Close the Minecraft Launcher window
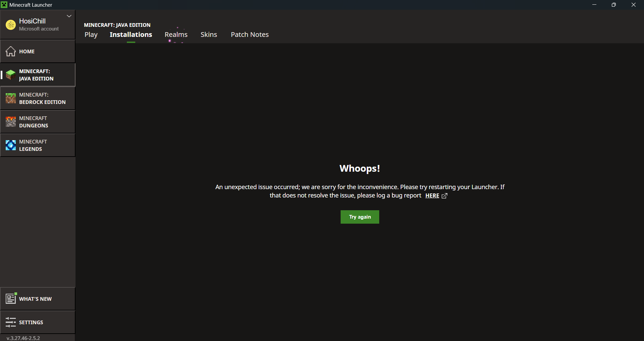The image size is (644, 341). point(634,5)
